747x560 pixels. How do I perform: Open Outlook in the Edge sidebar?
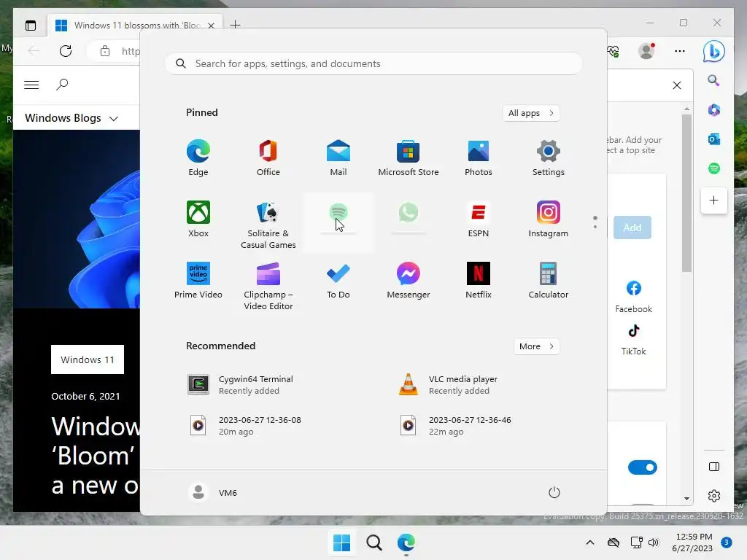click(713, 139)
